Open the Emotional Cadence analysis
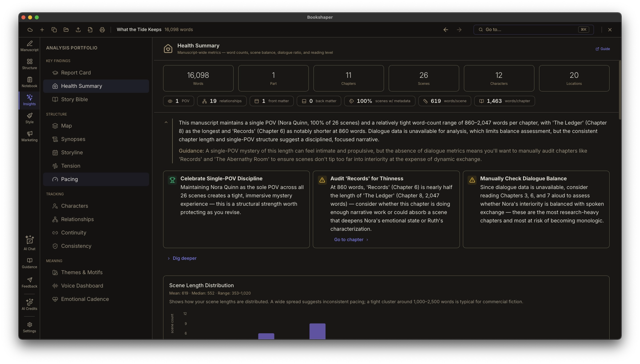 tap(96, 299)
